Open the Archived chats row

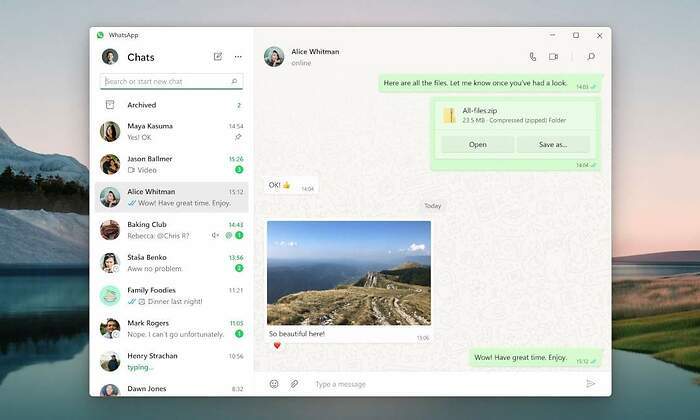tap(171, 105)
